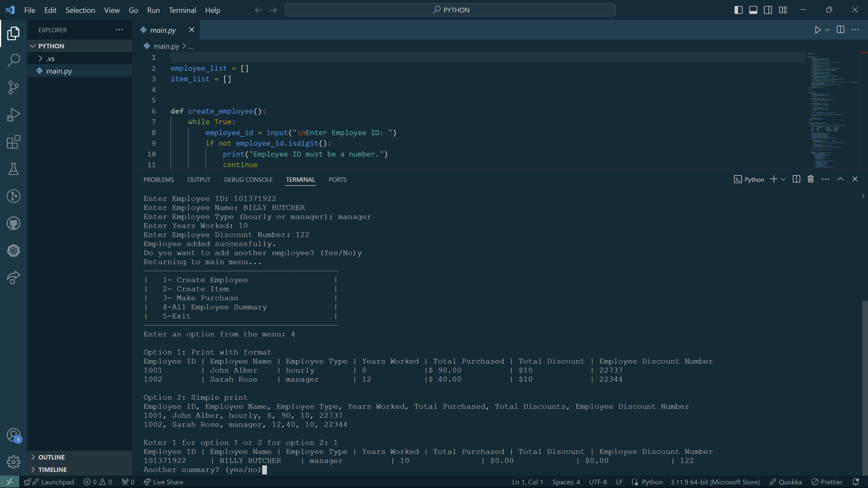Image resolution: width=868 pixels, height=488 pixels.
Task: Open remote window indicator in status bar
Action: [x=9, y=482]
